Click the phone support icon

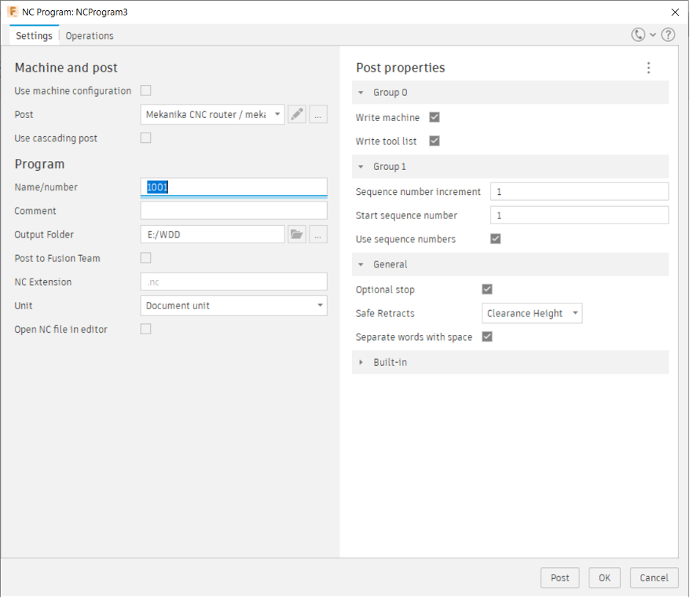[638, 35]
